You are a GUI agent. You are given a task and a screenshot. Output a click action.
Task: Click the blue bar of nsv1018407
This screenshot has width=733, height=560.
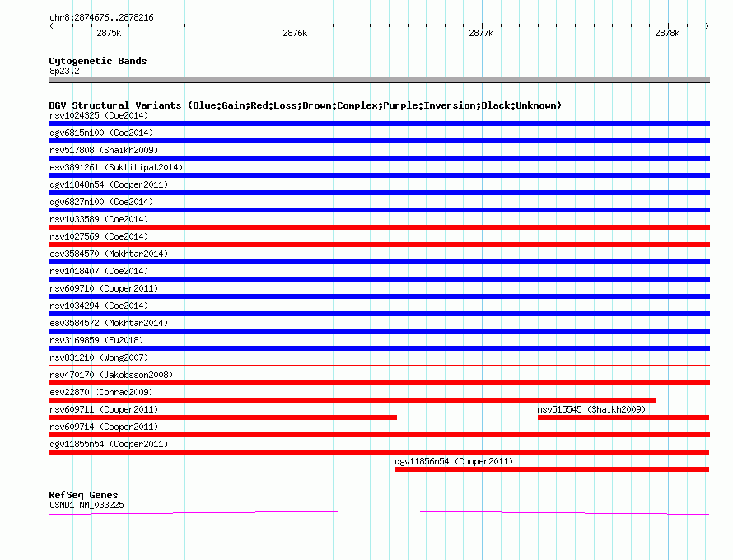pyautogui.click(x=379, y=279)
